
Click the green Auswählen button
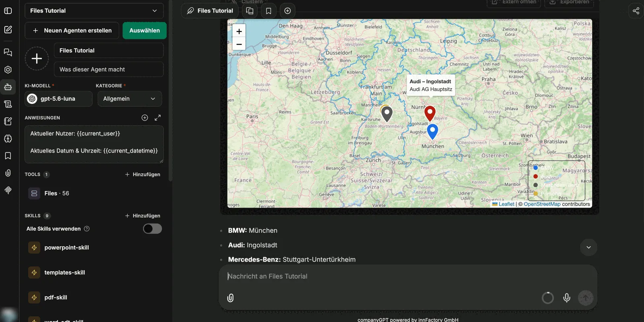pyautogui.click(x=144, y=31)
